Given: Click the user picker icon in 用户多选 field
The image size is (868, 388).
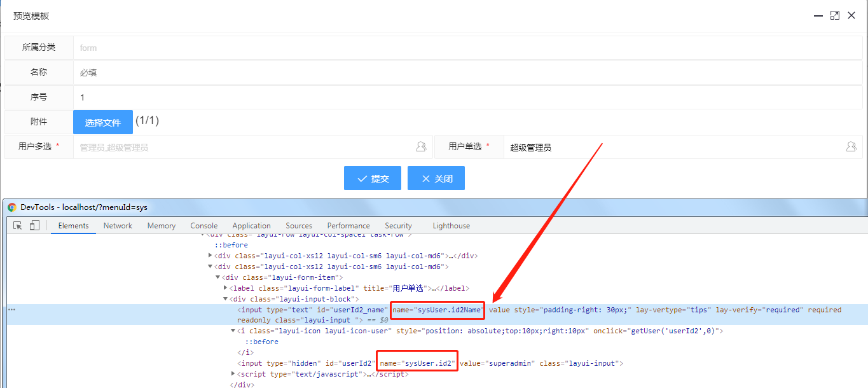Looking at the screenshot, I should [421, 146].
